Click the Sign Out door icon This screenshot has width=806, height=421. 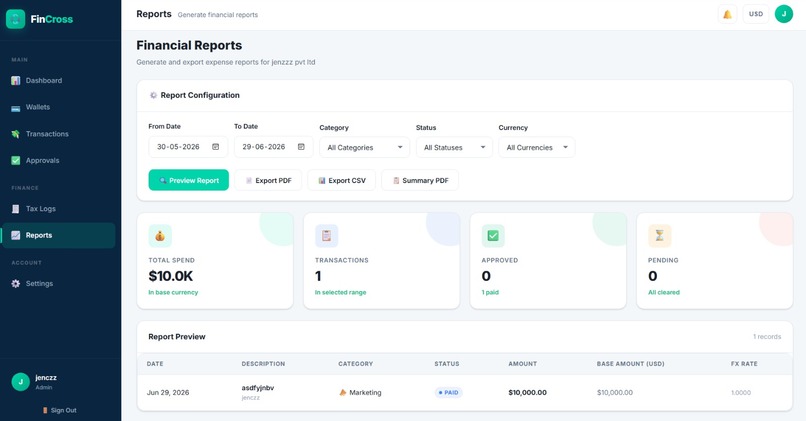coord(45,410)
